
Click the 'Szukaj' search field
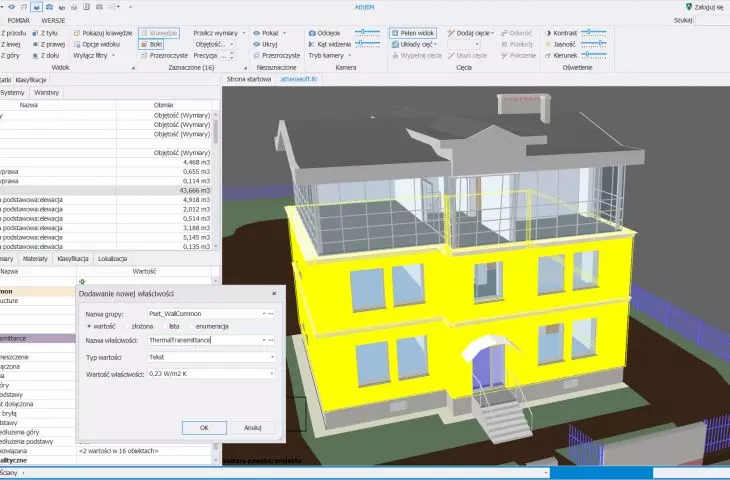(713, 20)
